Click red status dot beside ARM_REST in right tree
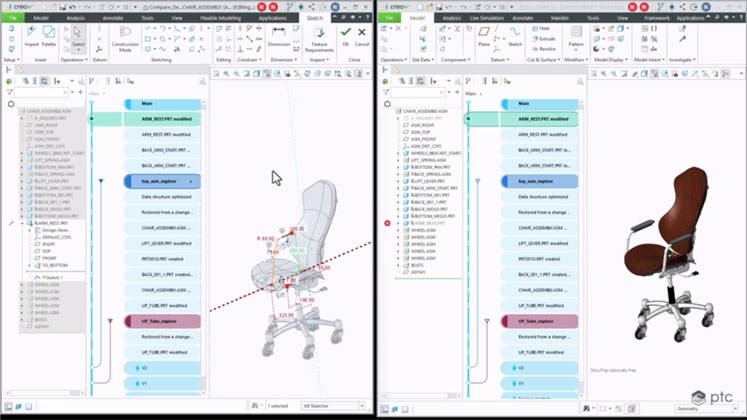Image resolution: width=747 pixels, height=420 pixels. coord(387,223)
